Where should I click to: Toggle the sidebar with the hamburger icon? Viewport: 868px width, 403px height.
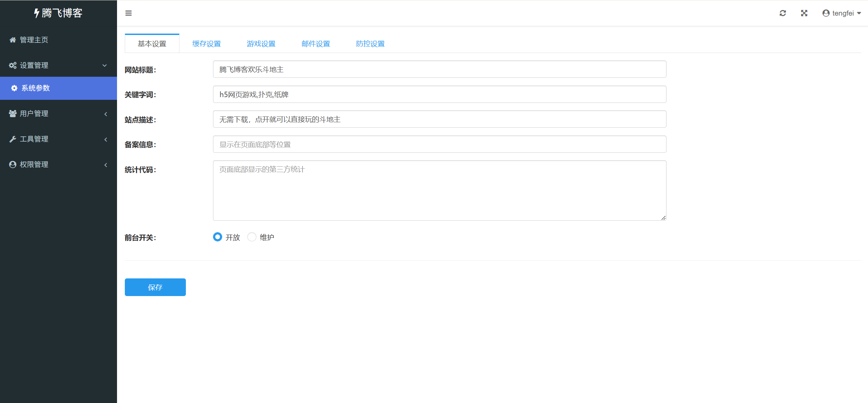click(x=129, y=13)
